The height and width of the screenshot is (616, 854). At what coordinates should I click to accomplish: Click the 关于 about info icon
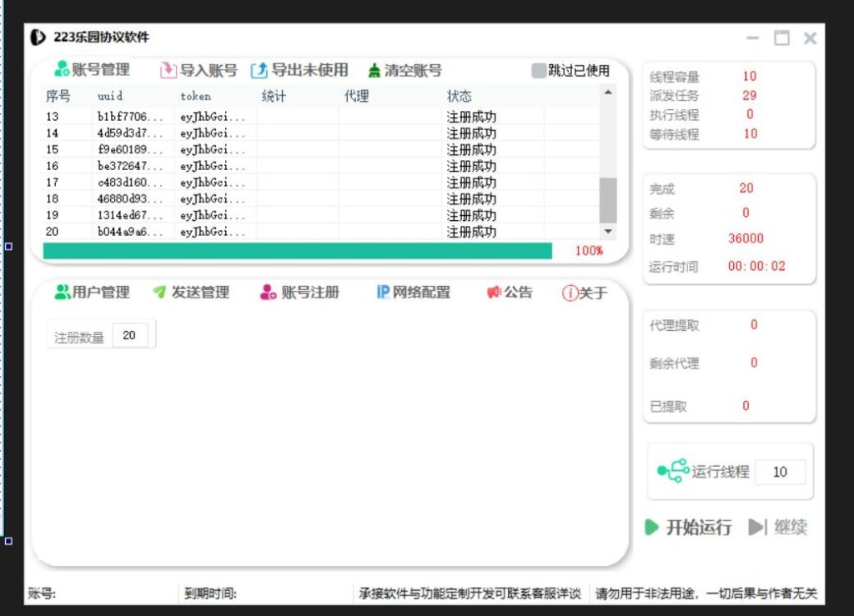(570, 293)
